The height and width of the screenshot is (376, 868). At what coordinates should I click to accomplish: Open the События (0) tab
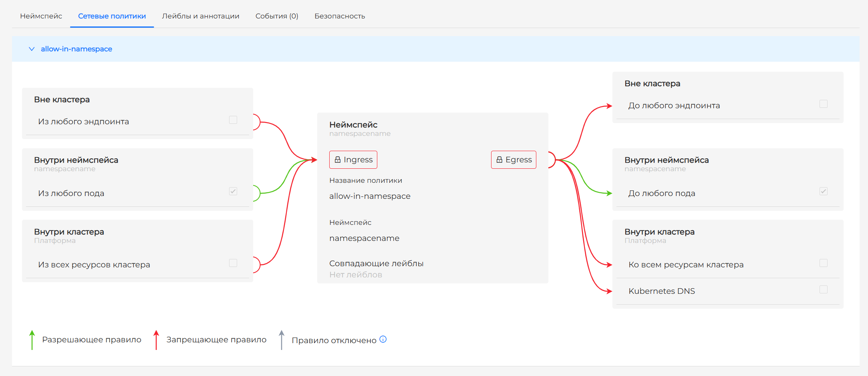[277, 16]
